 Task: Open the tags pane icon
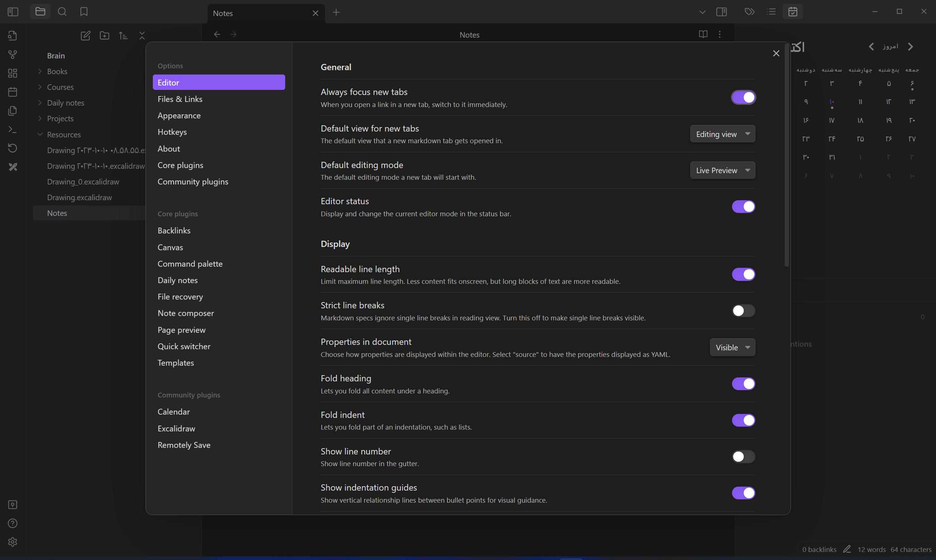coord(749,12)
